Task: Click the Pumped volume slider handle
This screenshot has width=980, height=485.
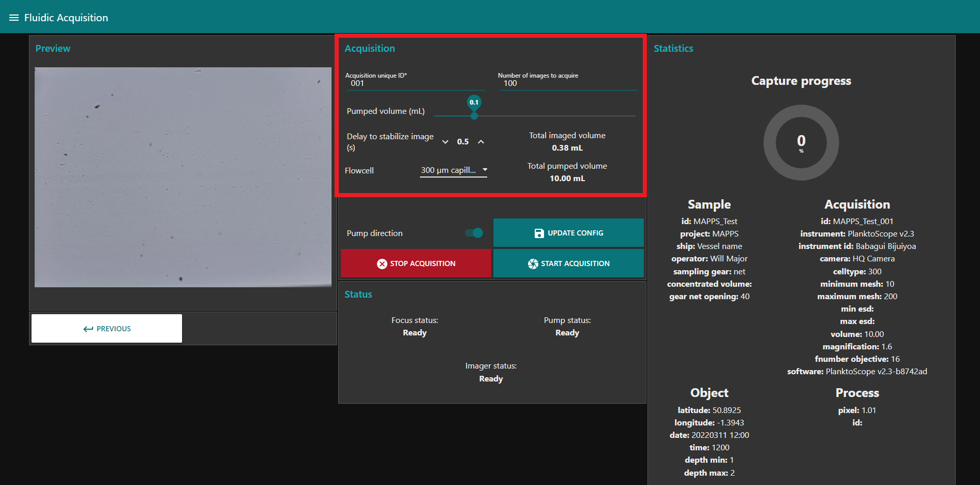Action: pos(474,116)
